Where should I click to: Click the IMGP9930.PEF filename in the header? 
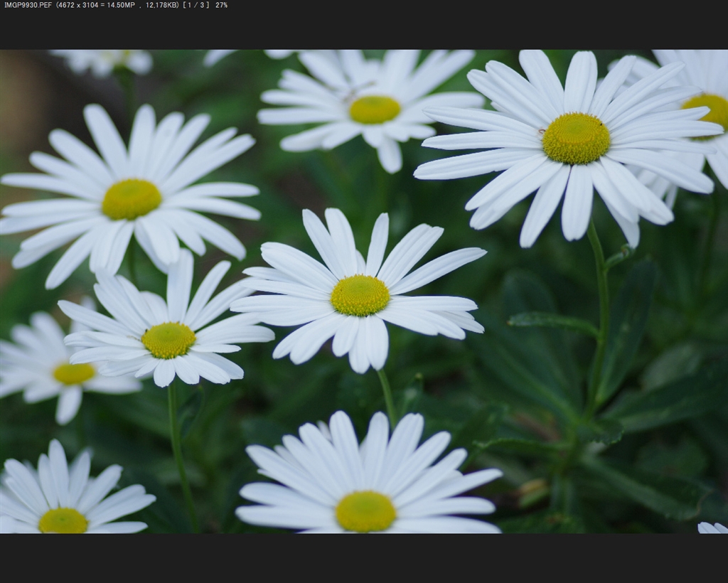27,5
